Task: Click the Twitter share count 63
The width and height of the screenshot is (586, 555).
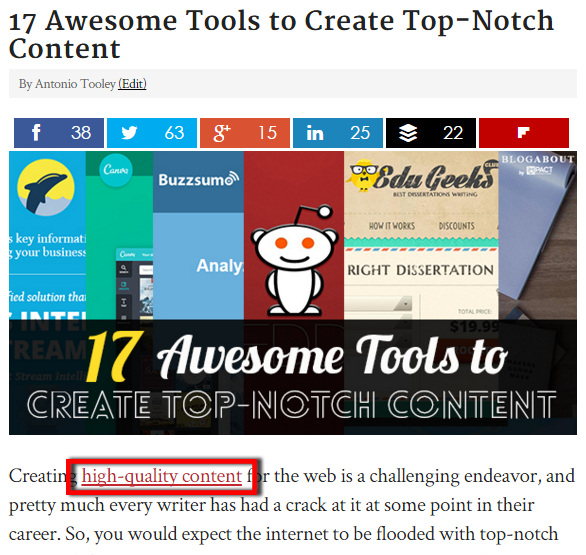Action: (174, 133)
